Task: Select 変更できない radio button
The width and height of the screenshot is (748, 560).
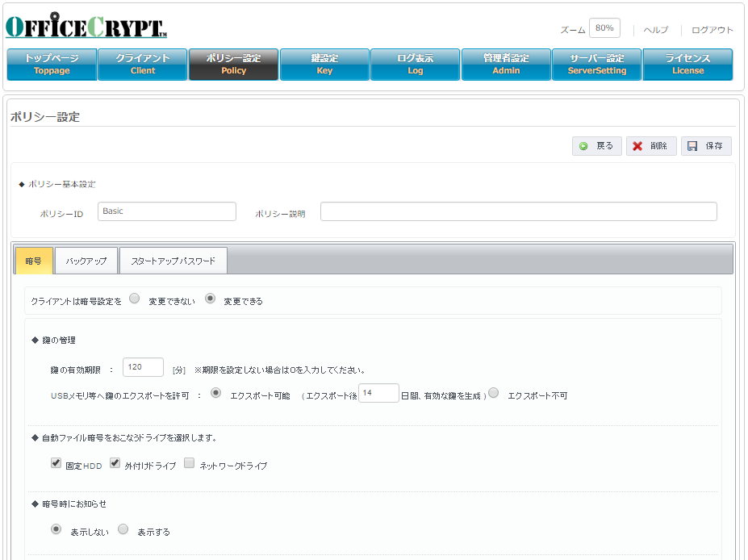Action: pos(135,299)
